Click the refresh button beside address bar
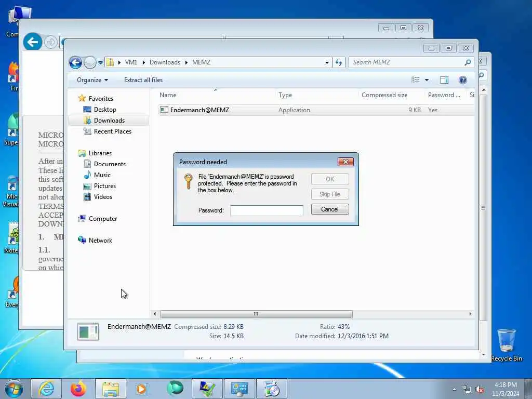532x399 pixels. (x=339, y=62)
